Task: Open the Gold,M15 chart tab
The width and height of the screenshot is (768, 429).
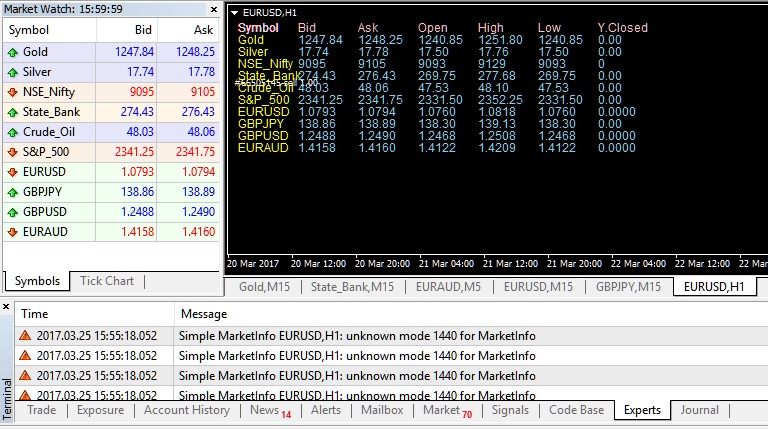Action: (264, 287)
